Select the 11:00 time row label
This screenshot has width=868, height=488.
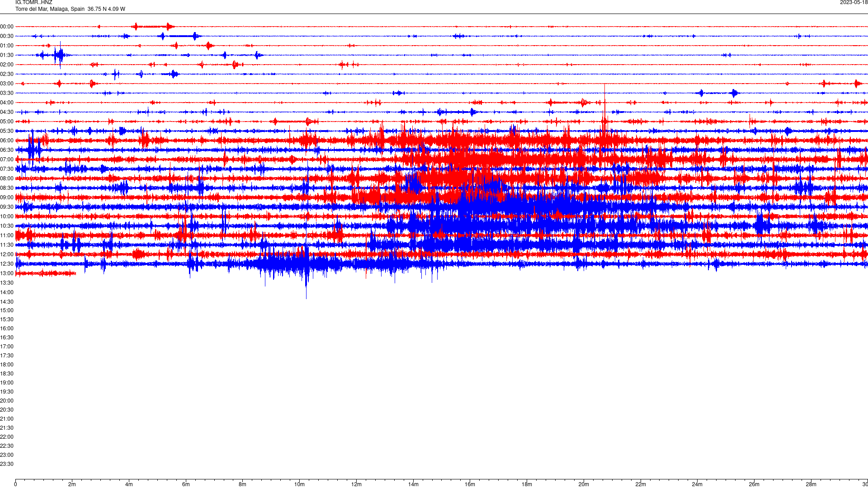[7, 235]
